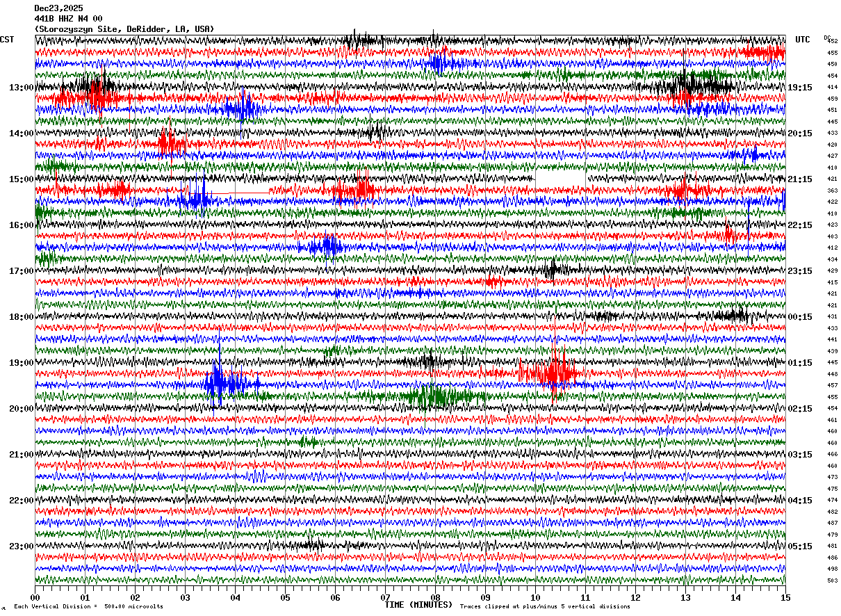This screenshot has height=616, width=841.
Task: Click the 05:15 UTC time label
Action: [x=800, y=546]
